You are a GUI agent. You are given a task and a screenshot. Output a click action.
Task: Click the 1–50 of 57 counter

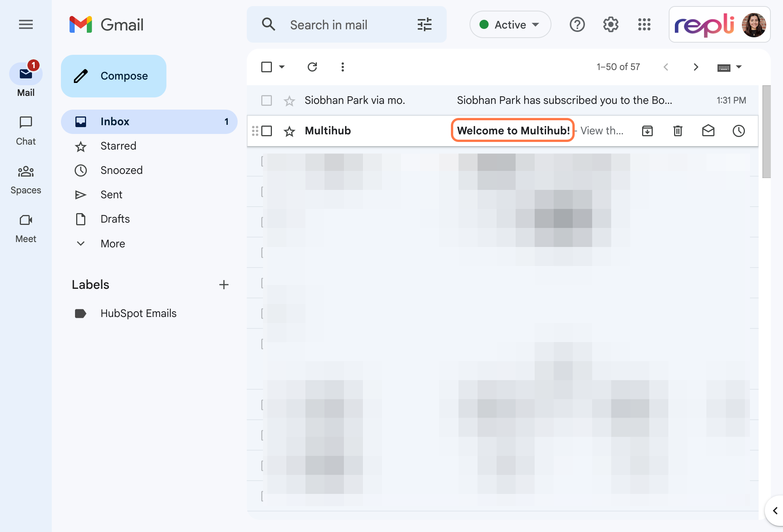pyautogui.click(x=618, y=67)
